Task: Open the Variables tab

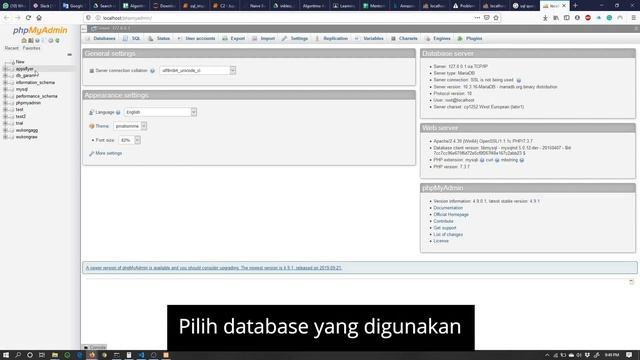Action: tap(369, 38)
